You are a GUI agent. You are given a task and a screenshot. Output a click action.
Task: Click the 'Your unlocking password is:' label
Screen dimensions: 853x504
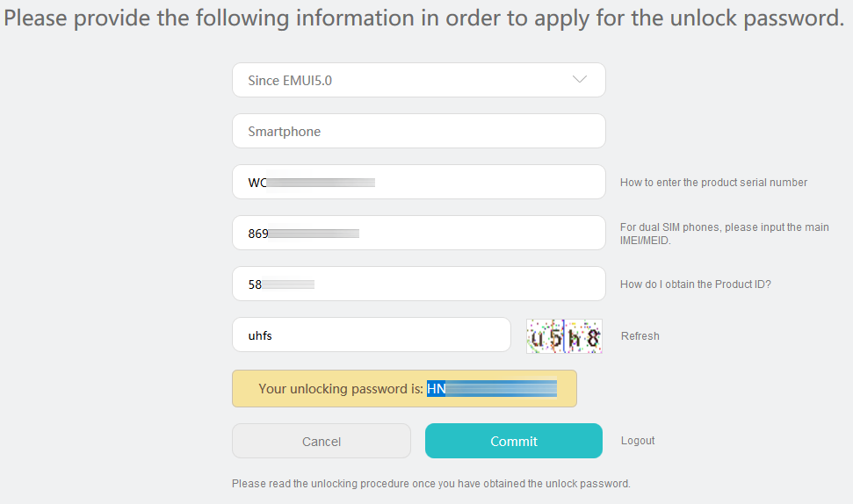point(341,389)
